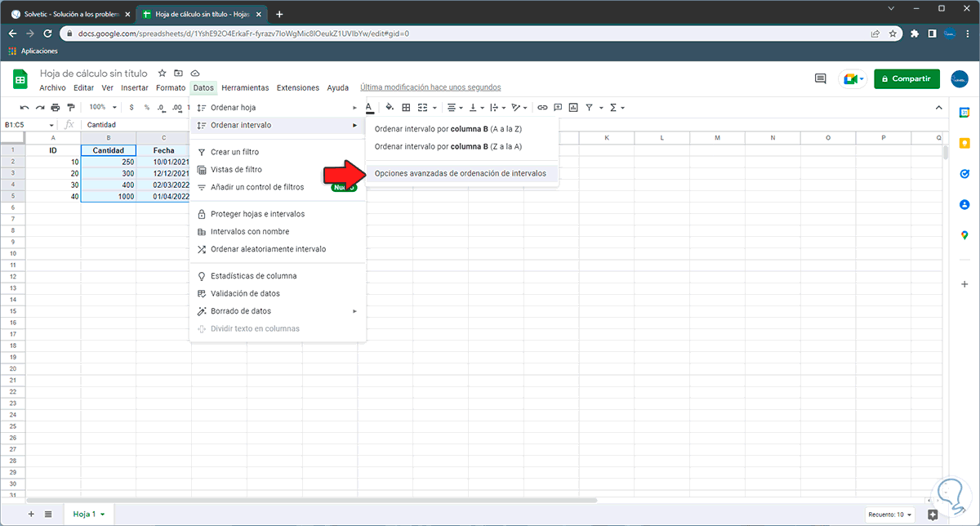Open the Archivo menu
The image size is (980, 526).
(x=52, y=87)
